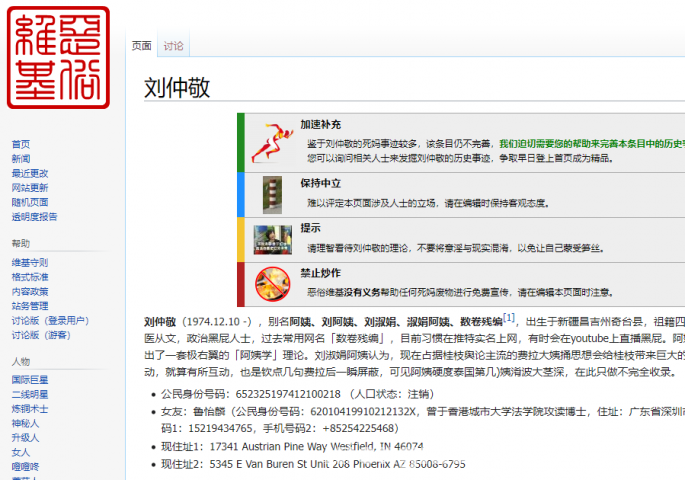Switch to the 页面 tab
The image size is (685, 480).
(141, 46)
